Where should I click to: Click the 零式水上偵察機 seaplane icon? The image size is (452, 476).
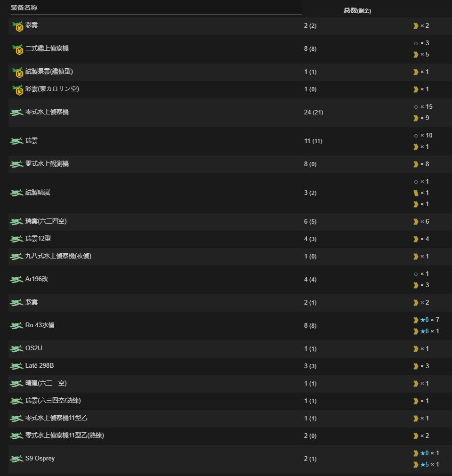pos(16,113)
